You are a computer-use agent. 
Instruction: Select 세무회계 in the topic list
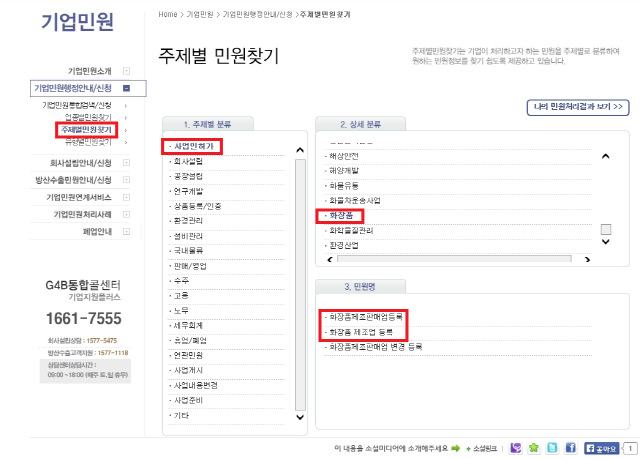[x=188, y=326]
